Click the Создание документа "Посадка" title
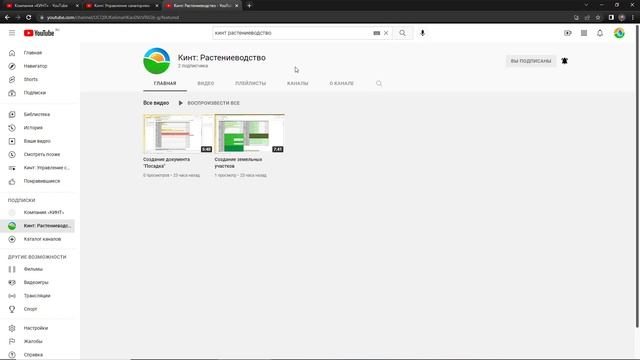The width and height of the screenshot is (640, 360). click(167, 163)
